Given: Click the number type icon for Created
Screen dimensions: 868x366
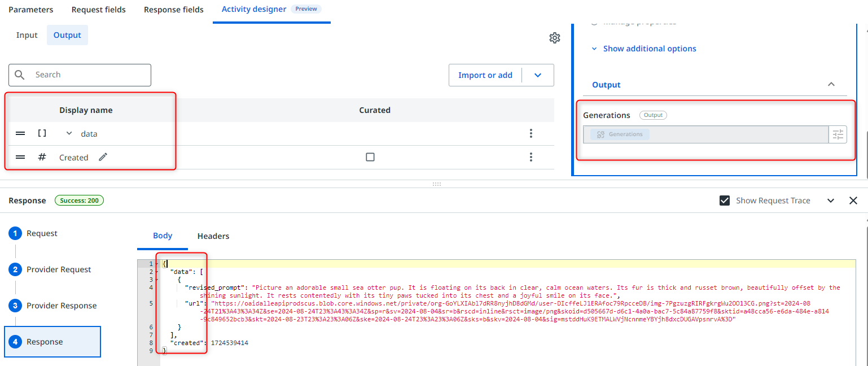Looking at the screenshot, I should [42, 157].
